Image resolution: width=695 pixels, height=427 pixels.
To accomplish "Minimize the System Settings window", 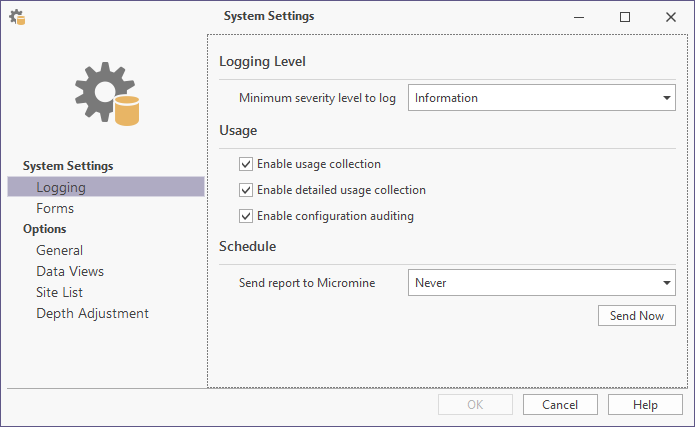I will (x=579, y=17).
